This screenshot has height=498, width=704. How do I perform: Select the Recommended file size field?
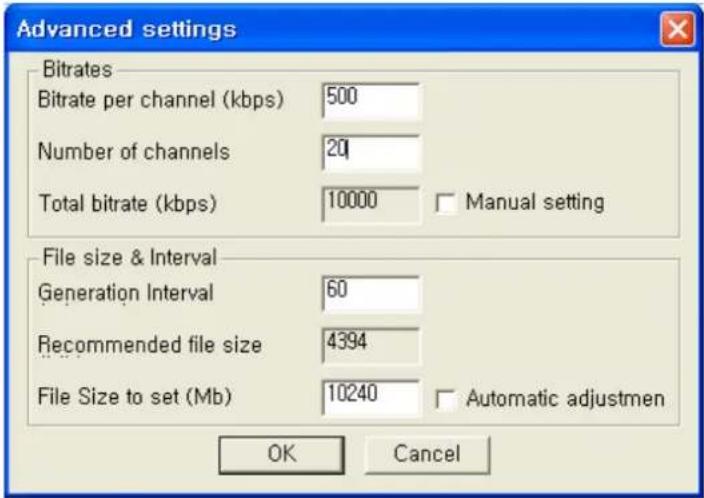click(x=371, y=345)
